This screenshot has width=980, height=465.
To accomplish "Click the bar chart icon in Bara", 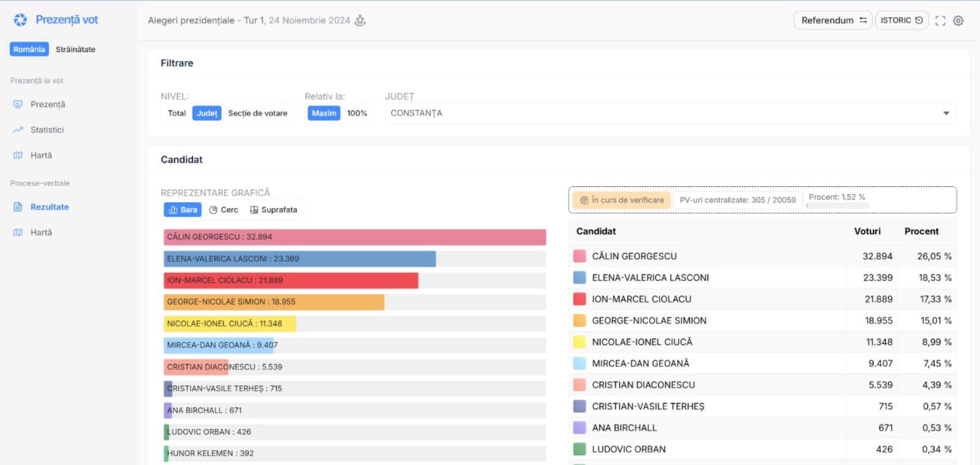I will (x=173, y=210).
